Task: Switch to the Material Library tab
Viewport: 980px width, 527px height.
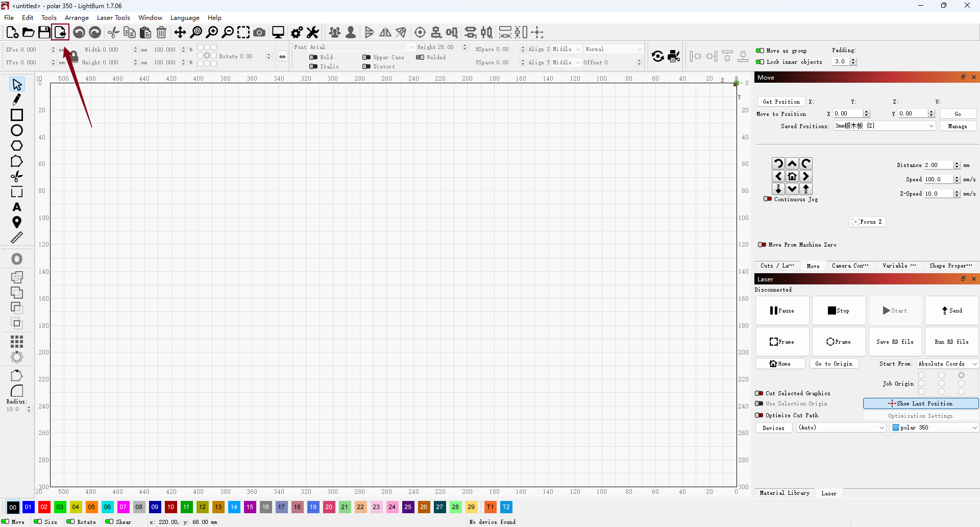Action: pyautogui.click(x=785, y=493)
